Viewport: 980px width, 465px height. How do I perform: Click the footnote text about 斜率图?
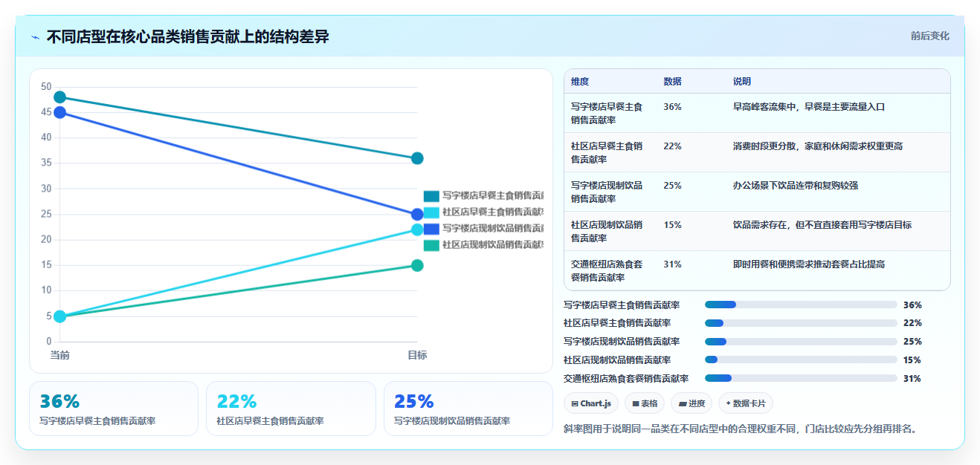coord(741,429)
